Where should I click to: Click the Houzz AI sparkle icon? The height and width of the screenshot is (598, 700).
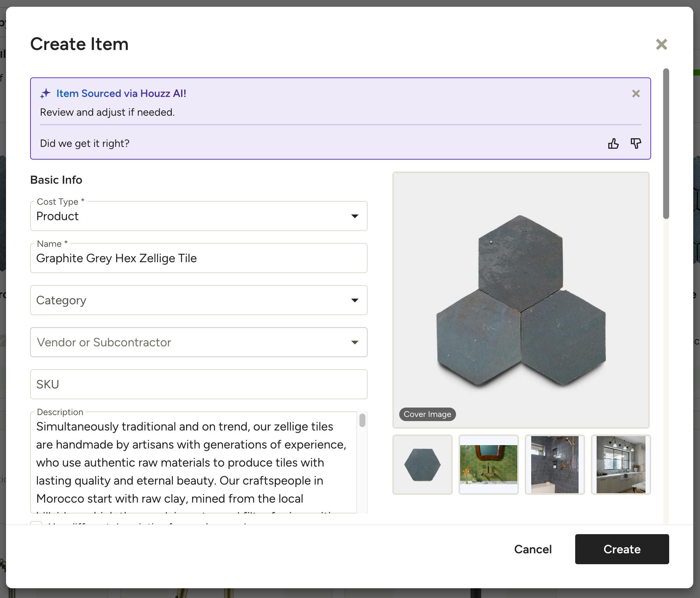pyautogui.click(x=45, y=94)
